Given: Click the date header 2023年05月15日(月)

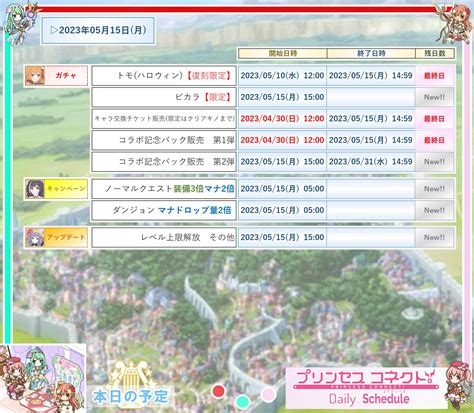Looking at the screenshot, I should coord(98,31).
